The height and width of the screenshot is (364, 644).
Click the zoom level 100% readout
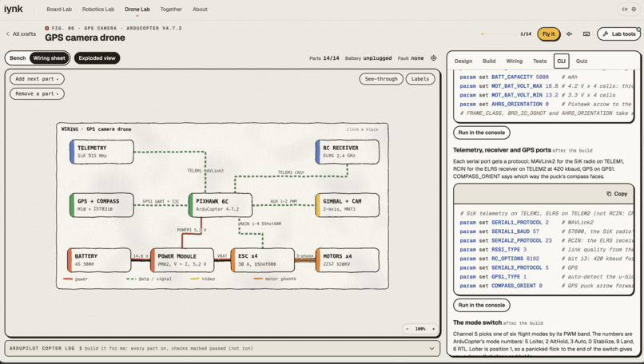click(420, 329)
